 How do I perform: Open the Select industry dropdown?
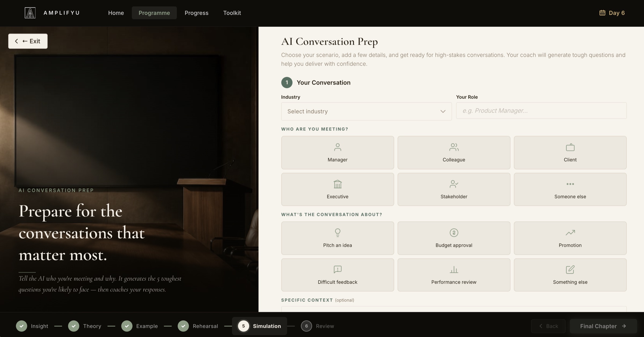pyautogui.click(x=366, y=111)
